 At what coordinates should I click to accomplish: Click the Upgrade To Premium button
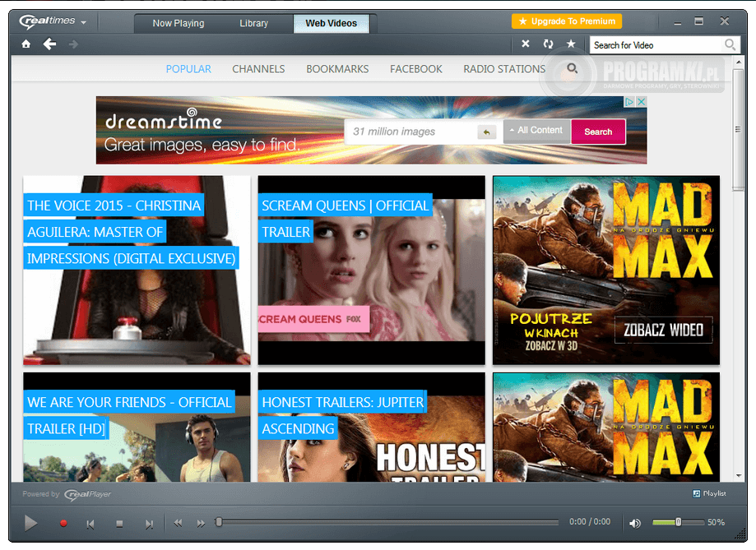click(x=567, y=21)
